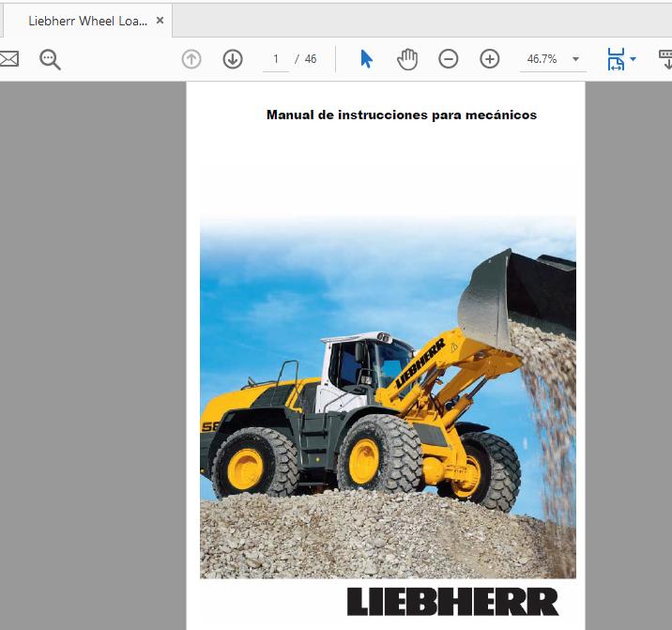Click the LIEBHERR logo on the page

452,602
